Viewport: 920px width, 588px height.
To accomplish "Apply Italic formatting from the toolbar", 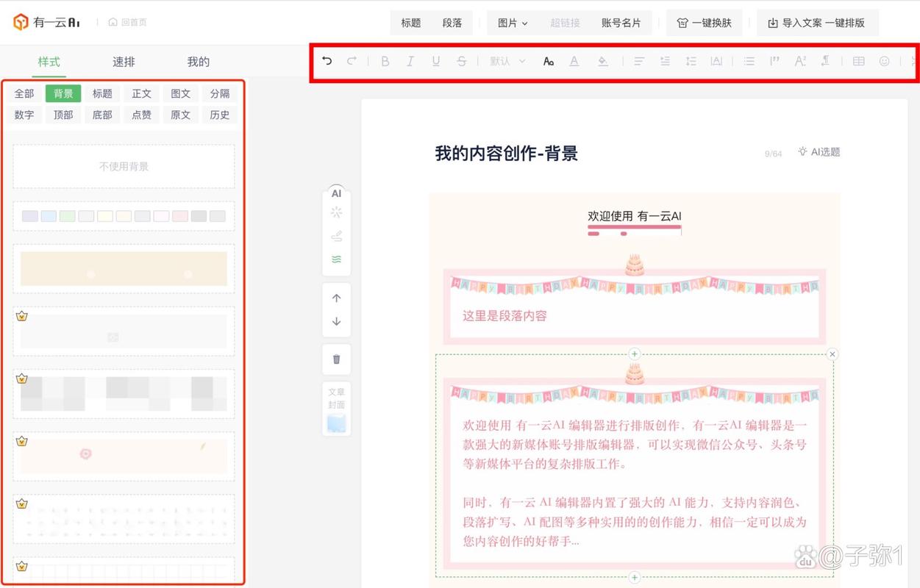I will (410, 61).
